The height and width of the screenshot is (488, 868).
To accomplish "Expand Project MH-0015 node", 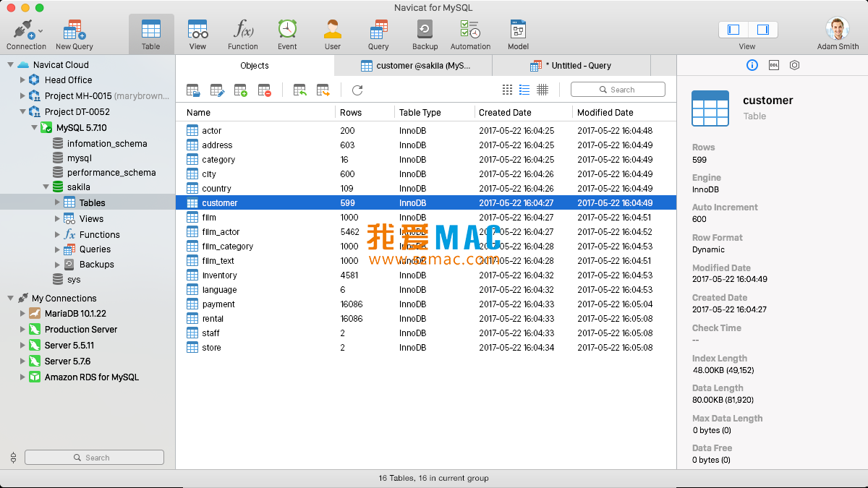I will click(x=22, y=96).
